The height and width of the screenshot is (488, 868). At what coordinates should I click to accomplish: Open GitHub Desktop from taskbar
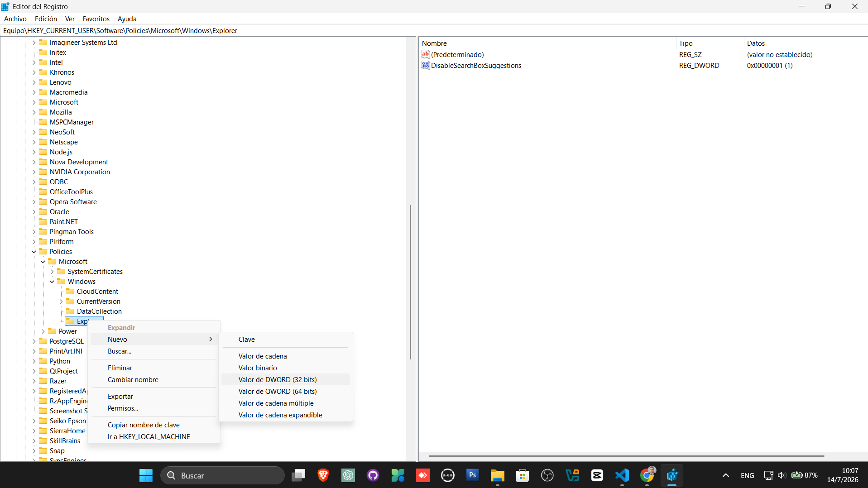point(373,475)
